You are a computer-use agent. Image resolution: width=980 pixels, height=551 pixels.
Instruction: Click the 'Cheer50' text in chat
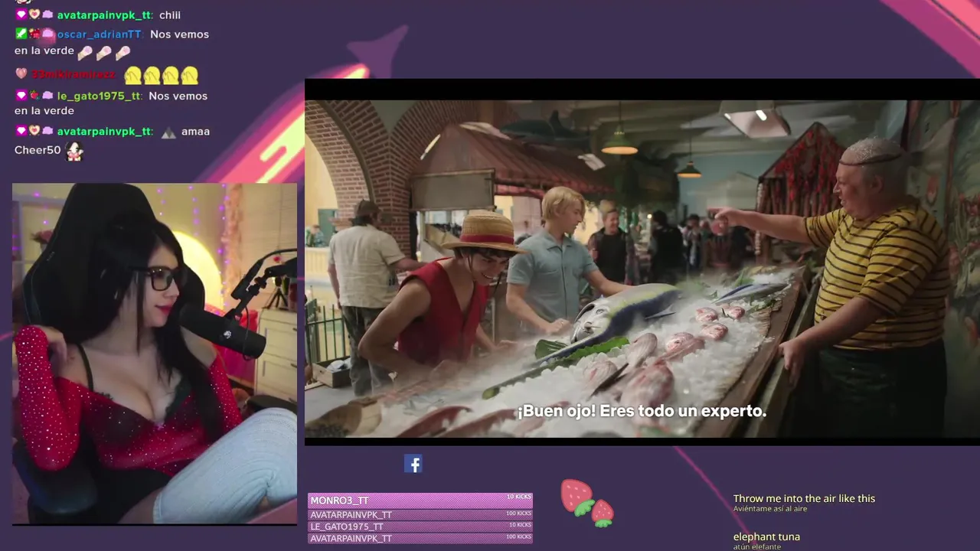click(38, 151)
